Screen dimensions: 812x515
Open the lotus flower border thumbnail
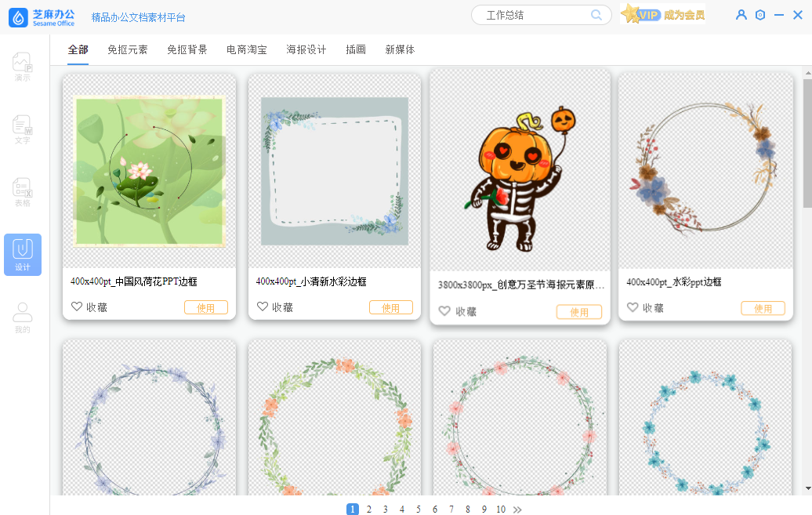(149, 171)
